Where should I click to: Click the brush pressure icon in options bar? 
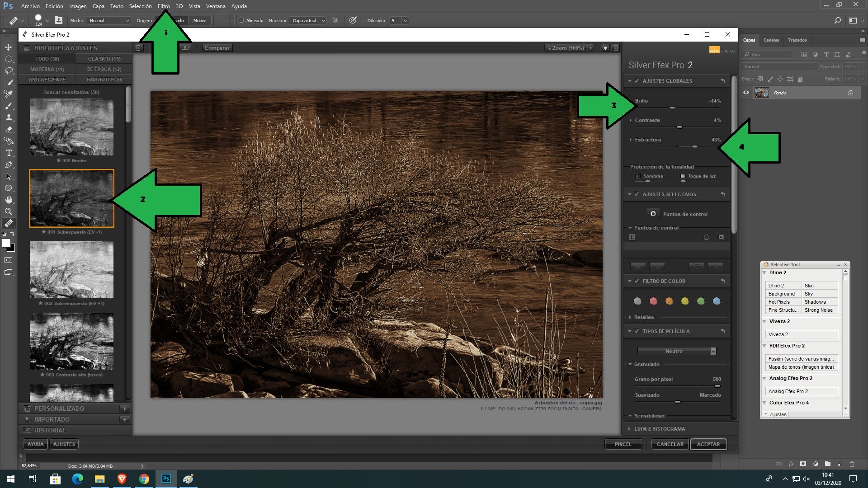pos(353,20)
